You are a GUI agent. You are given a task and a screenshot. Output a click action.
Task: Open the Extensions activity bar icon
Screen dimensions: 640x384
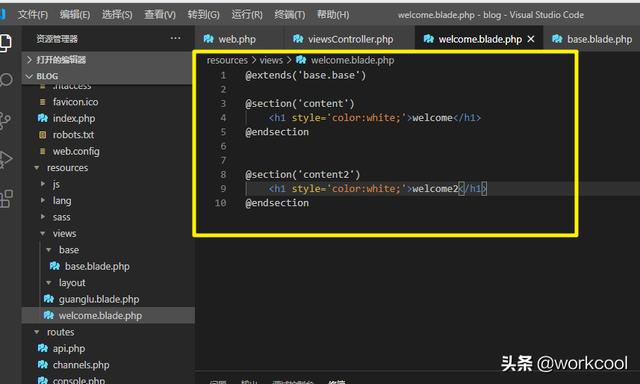click(6, 199)
